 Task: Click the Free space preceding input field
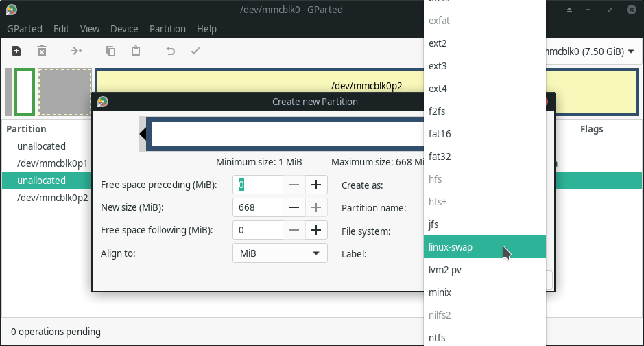[x=258, y=185]
